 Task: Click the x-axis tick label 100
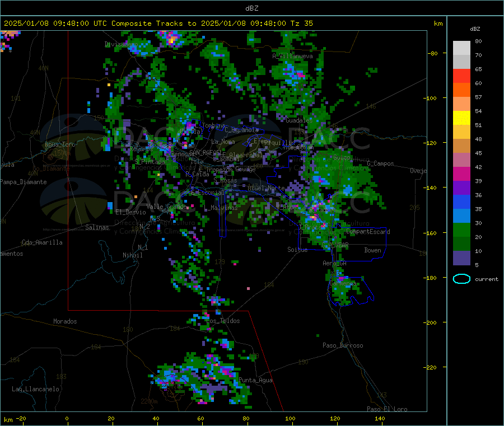click(x=290, y=418)
